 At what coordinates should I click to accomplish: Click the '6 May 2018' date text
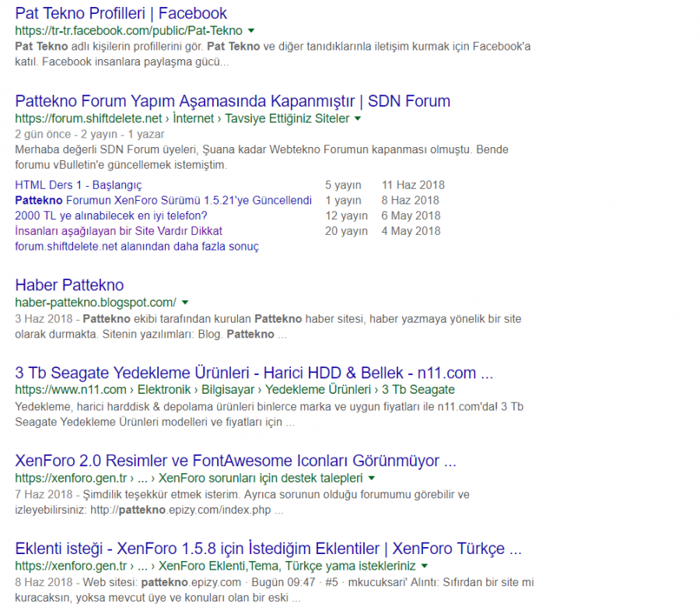point(411,216)
